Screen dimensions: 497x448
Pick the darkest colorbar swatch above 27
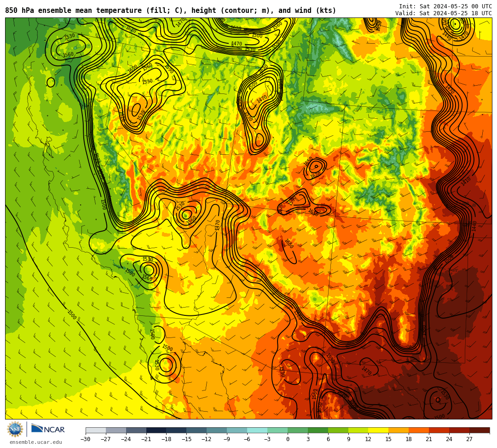pyautogui.click(x=480, y=430)
